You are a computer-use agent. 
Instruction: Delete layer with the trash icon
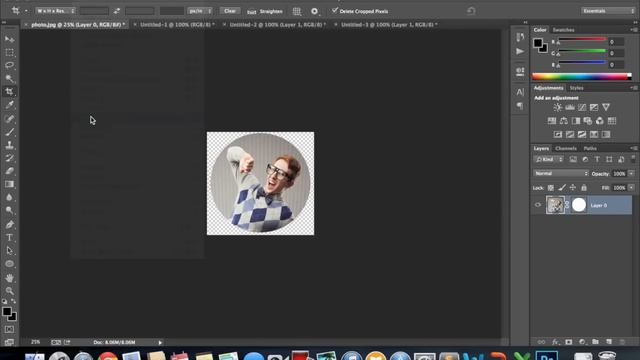622,342
